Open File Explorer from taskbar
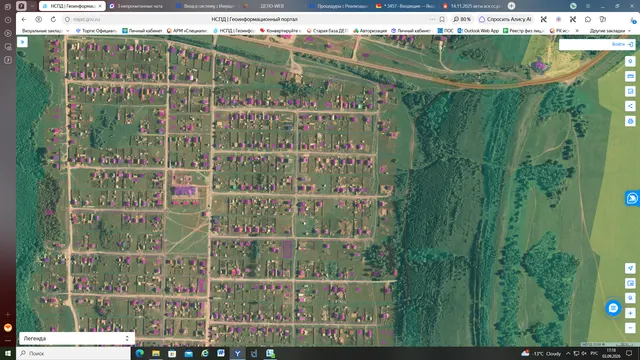Screen dimensions: 640x360 coord(156,353)
